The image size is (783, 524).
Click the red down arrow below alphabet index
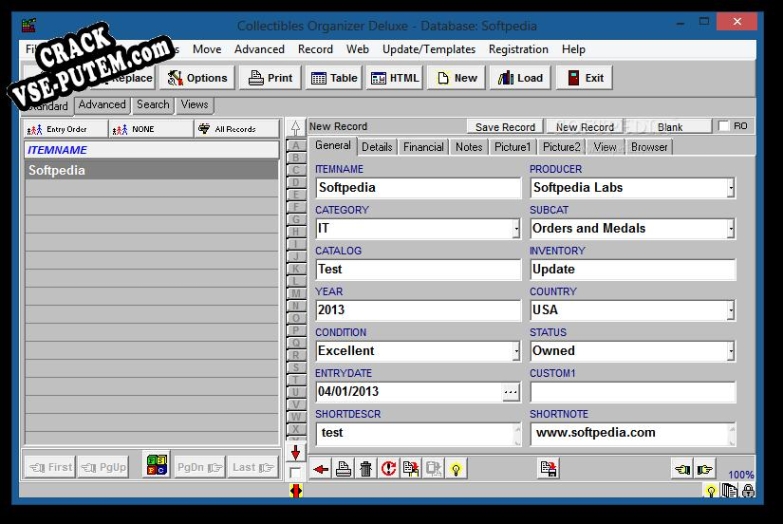tap(296, 453)
